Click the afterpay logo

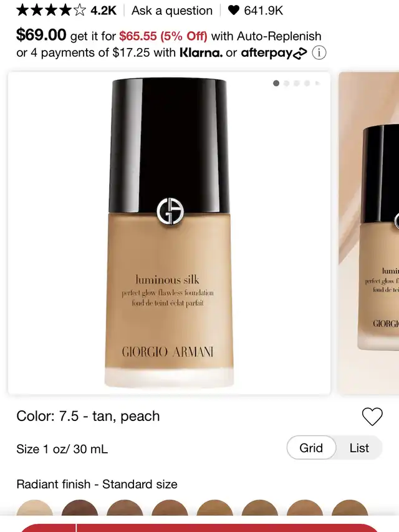tap(274, 53)
